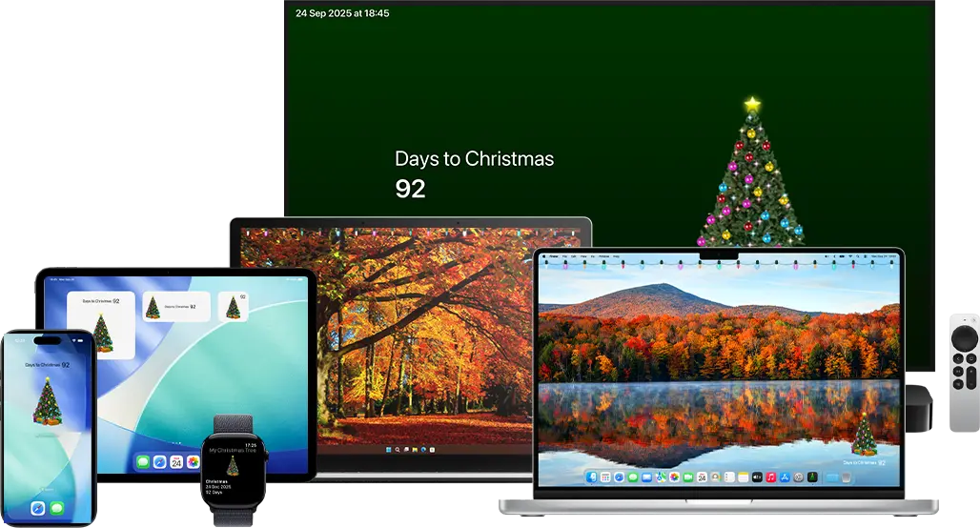Tap Safari on the iPhone dock
The height and width of the screenshot is (528, 980).
click(x=38, y=508)
